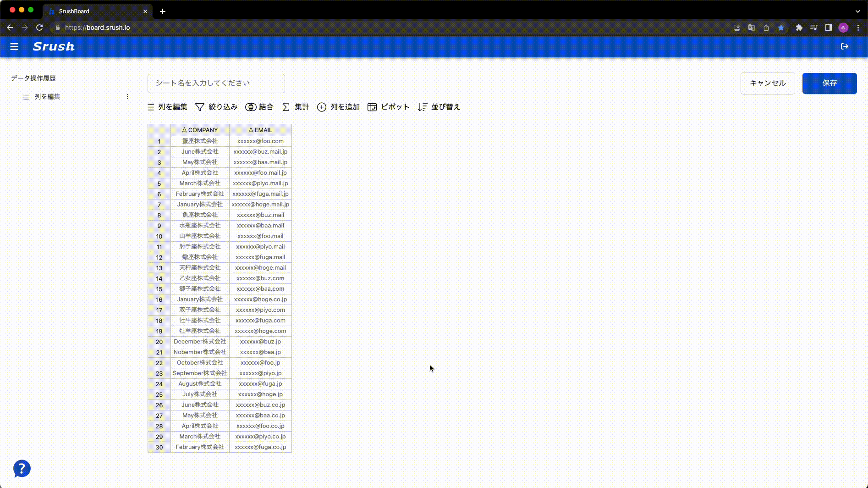Focus the sheet name input field
The width and height of the screenshot is (868, 488).
(216, 83)
